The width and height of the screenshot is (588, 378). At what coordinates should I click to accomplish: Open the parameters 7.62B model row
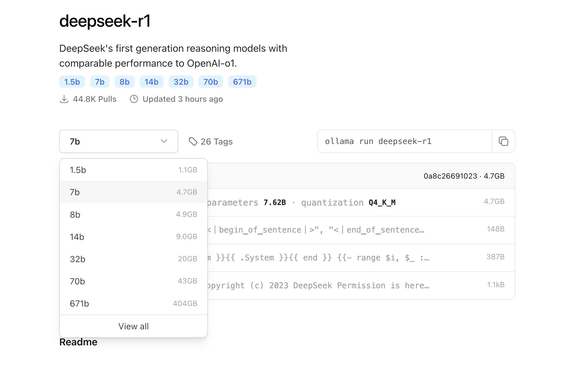coord(361,202)
